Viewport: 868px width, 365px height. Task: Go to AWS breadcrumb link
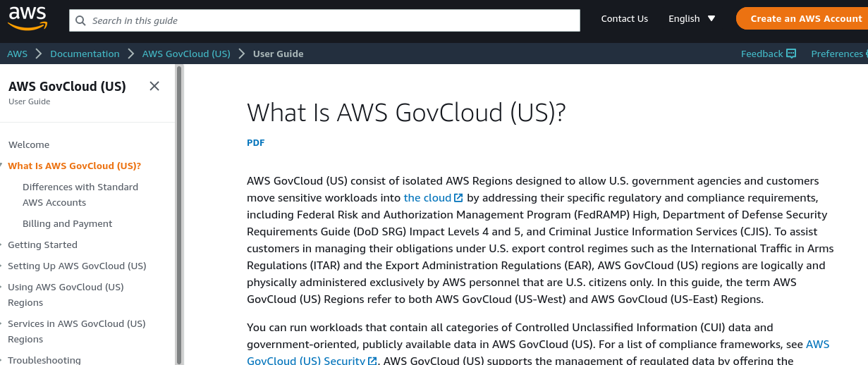18,54
